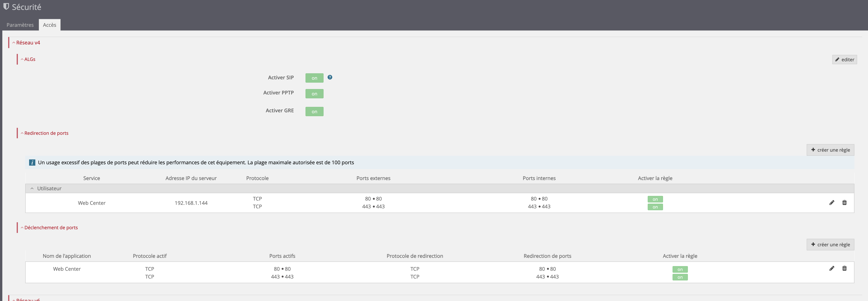The image size is (868, 301).
Task: Switch to the Paramètres tab
Action: click(x=20, y=25)
